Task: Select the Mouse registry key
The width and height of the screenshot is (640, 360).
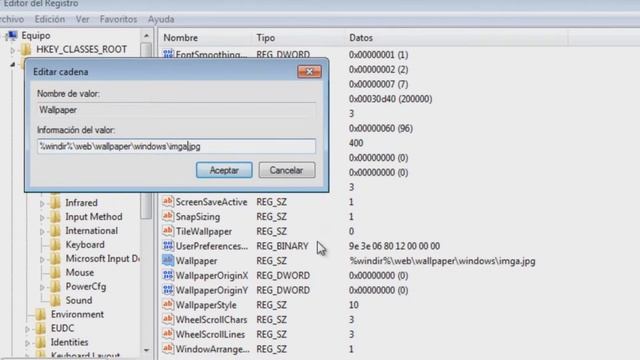Action: point(80,273)
